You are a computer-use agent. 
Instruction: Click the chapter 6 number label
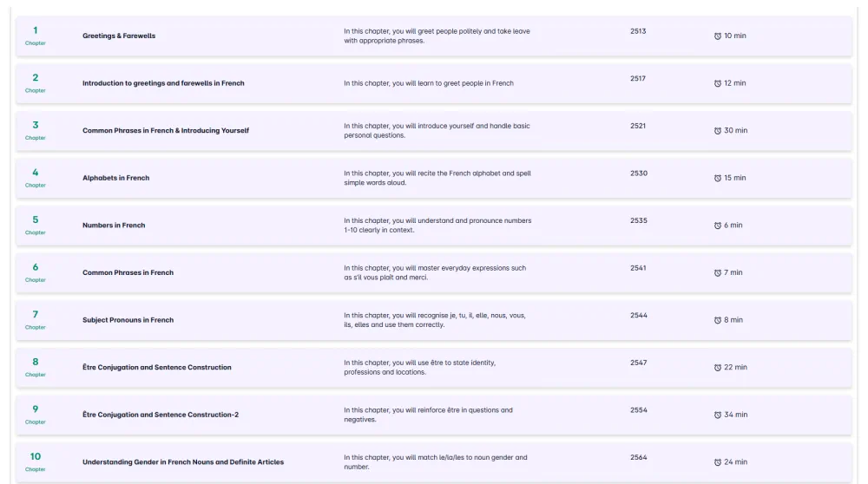36,267
